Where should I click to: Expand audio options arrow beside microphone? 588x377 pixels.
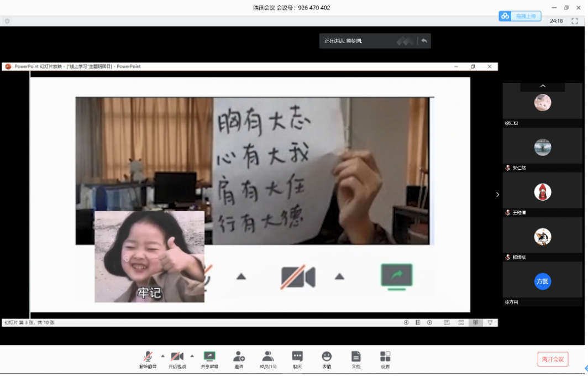(x=162, y=355)
